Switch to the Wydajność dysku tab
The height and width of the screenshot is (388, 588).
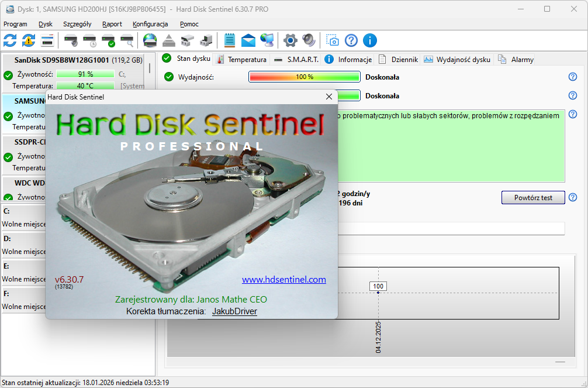point(457,59)
